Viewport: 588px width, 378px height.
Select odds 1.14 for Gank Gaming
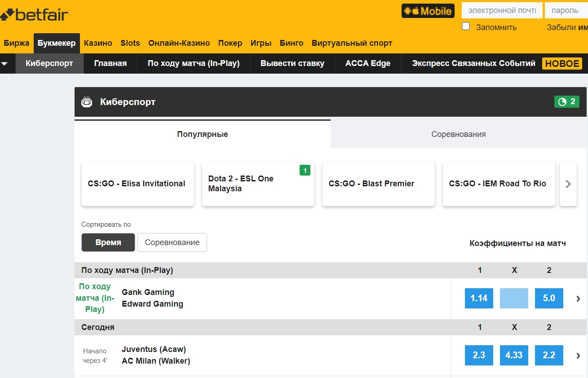[479, 299]
